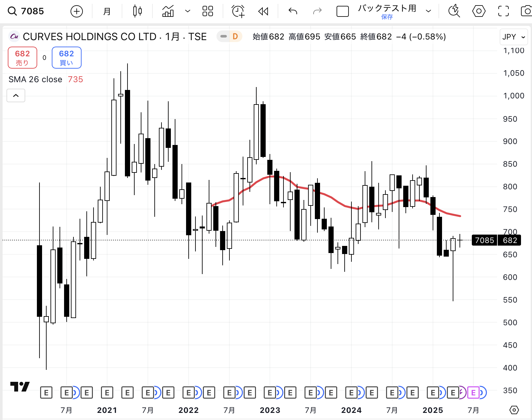Redo the last chart action
532x420 pixels.
pyautogui.click(x=317, y=11)
